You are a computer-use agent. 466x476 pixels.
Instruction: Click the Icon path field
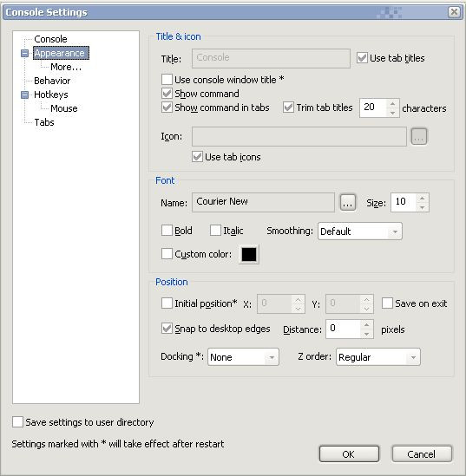pyautogui.click(x=299, y=137)
